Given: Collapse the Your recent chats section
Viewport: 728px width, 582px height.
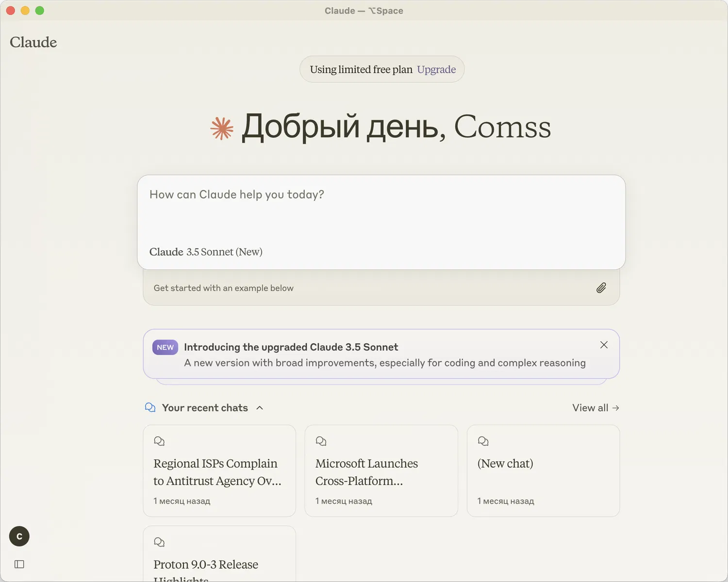Looking at the screenshot, I should click(x=260, y=408).
